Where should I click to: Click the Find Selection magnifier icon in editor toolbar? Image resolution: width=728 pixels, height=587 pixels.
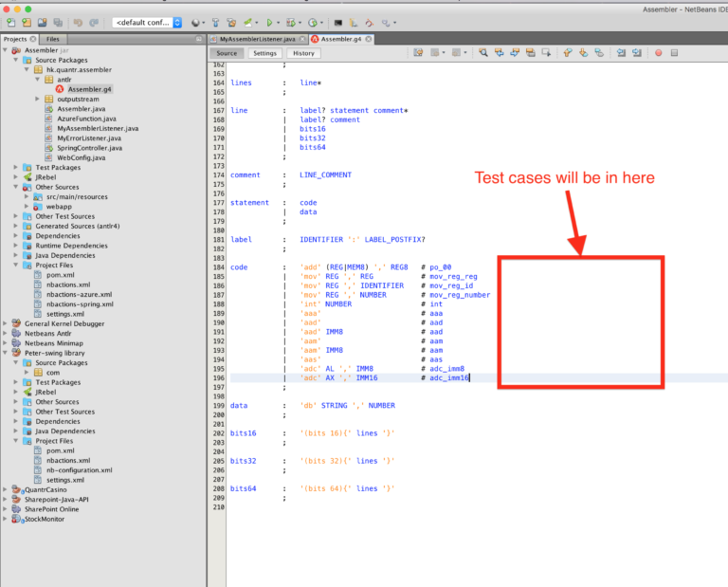tap(483, 53)
